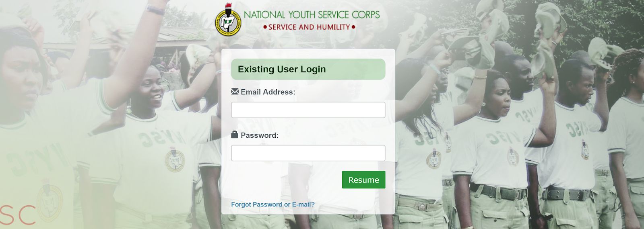The width and height of the screenshot is (644, 229).
Task: Select the red bullet before SERVICE AND HUMILITY
Action: point(265,27)
